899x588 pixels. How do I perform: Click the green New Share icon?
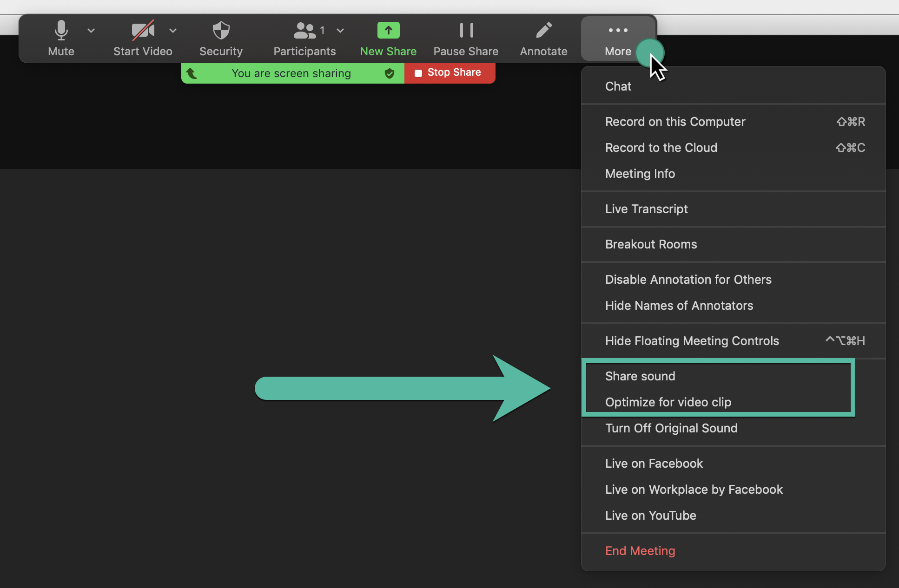point(388,31)
